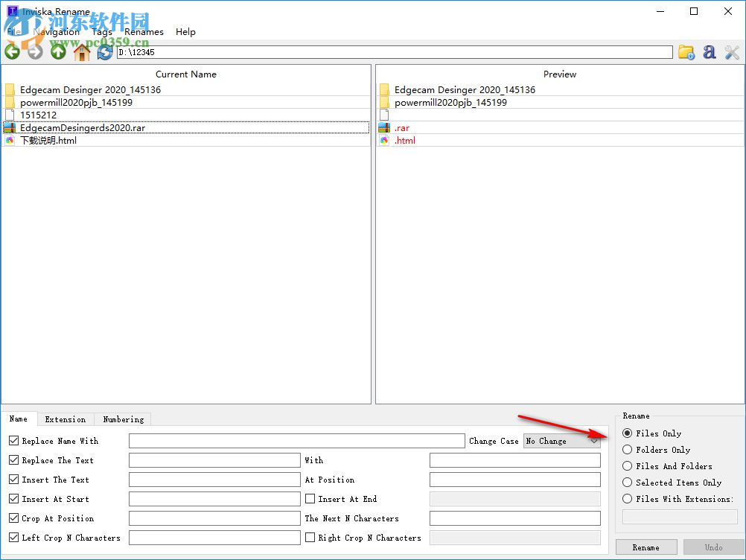Uncheck Left Crop N Characters
This screenshot has height=560, width=746.
[x=14, y=538]
